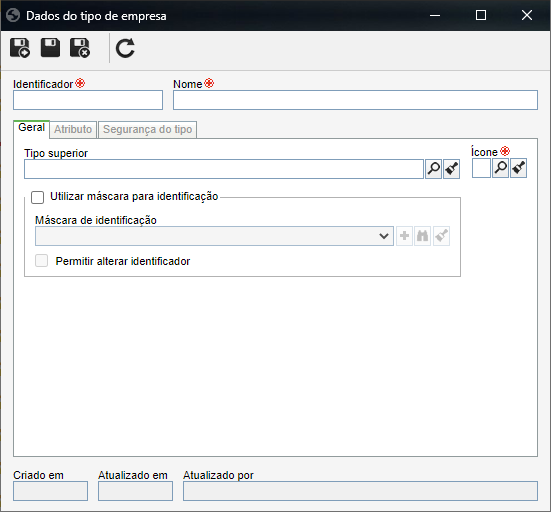The image size is (551, 512).
Task: Toggle Permitir alterar identificador checkbox
Action: [41, 261]
